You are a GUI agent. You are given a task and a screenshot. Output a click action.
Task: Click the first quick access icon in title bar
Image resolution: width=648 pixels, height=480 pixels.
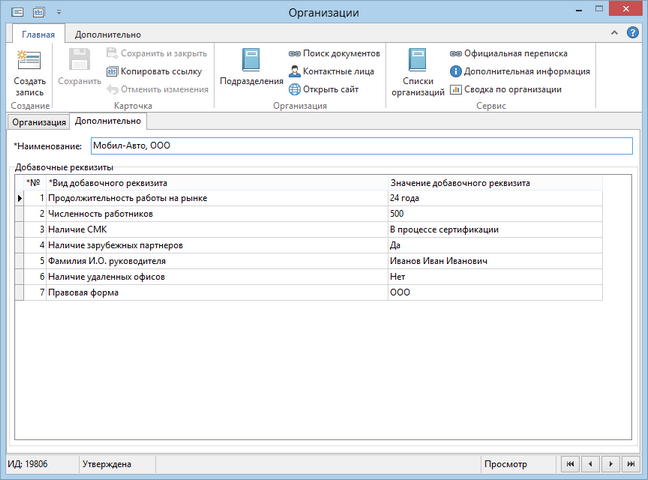click(x=17, y=12)
